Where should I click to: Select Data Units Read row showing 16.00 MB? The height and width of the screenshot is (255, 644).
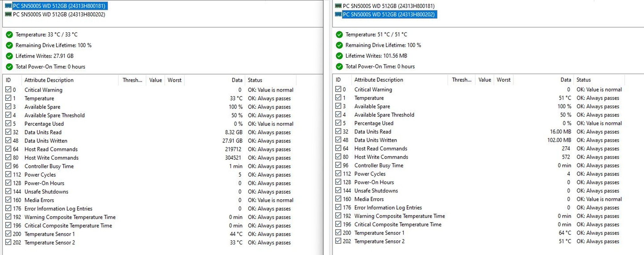pos(372,132)
